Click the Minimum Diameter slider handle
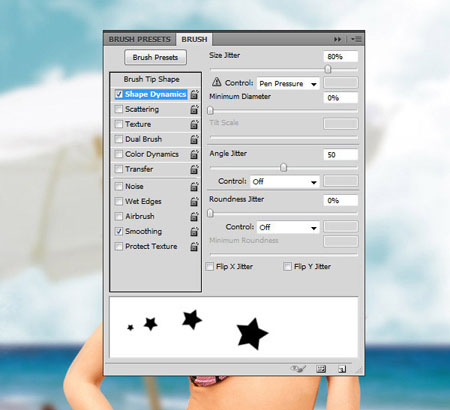450x410 pixels. pyautogui.click(x=210, y=110)
